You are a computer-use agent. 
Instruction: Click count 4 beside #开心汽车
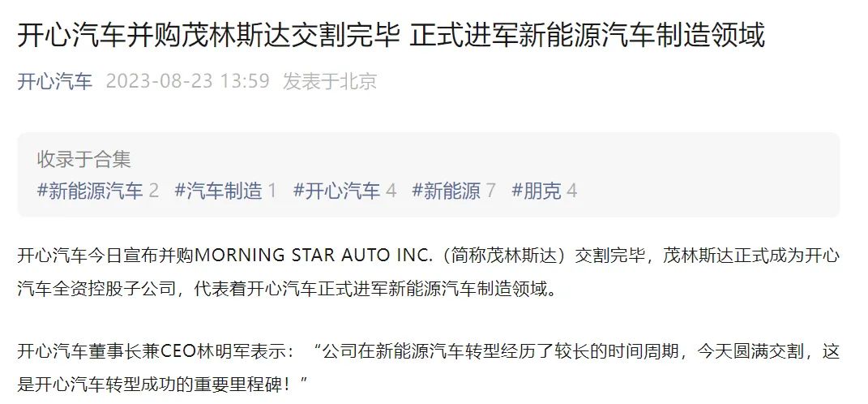pyautogui.click(x=391, y=191)
